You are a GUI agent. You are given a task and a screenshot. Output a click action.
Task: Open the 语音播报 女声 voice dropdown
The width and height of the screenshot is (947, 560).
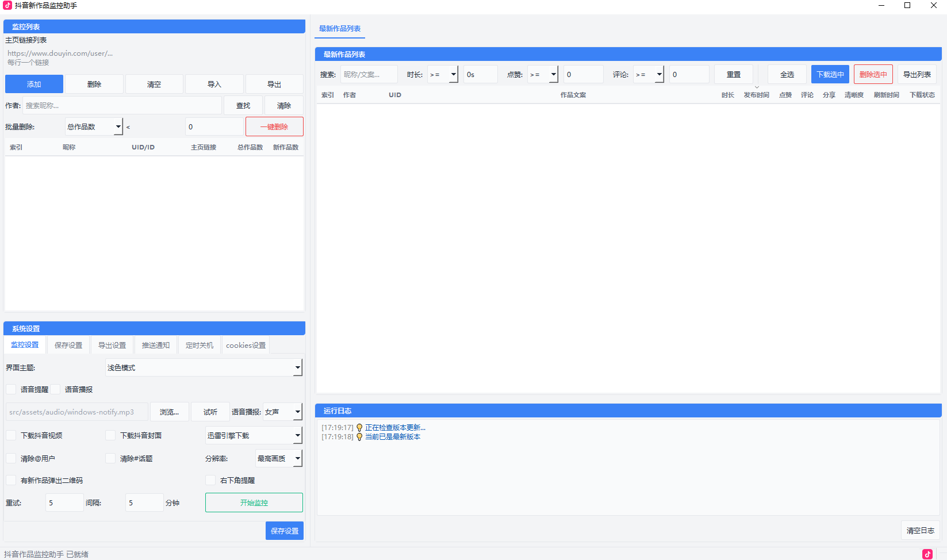tap(282, 412)
